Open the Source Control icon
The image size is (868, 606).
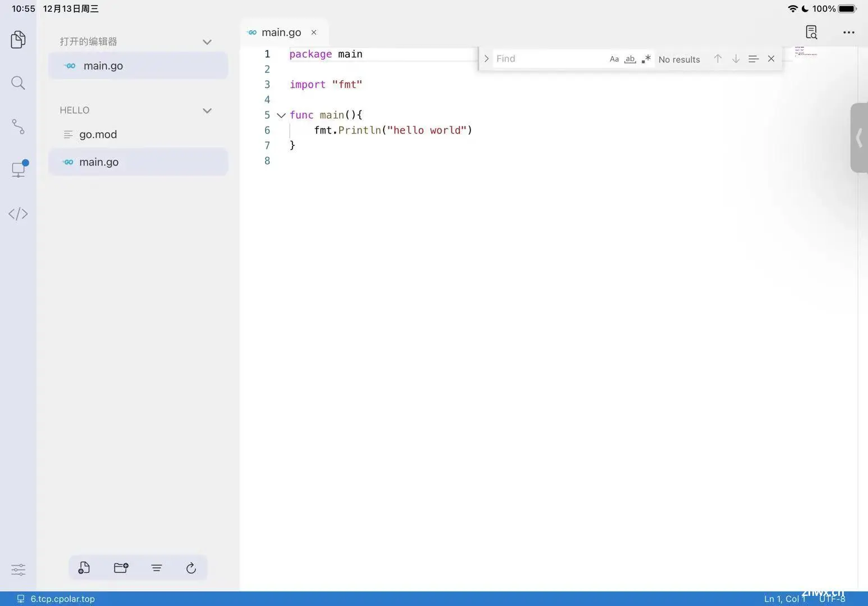[18, 126]
